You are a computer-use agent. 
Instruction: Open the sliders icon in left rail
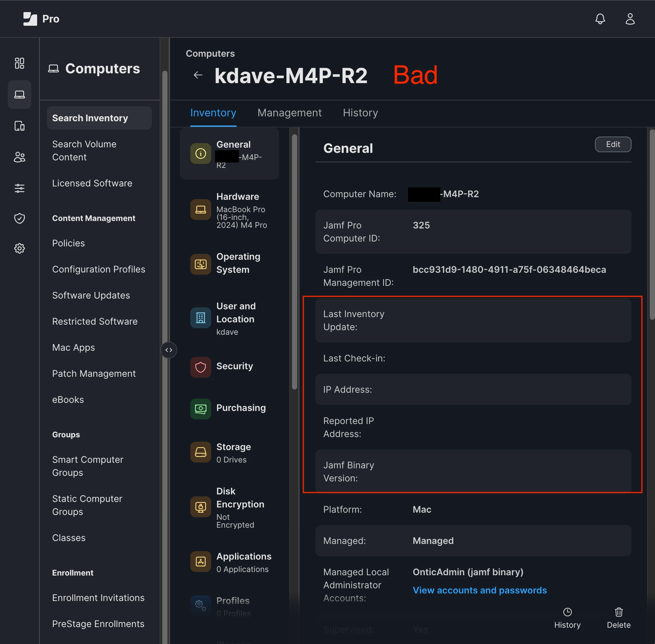[20, 188]
